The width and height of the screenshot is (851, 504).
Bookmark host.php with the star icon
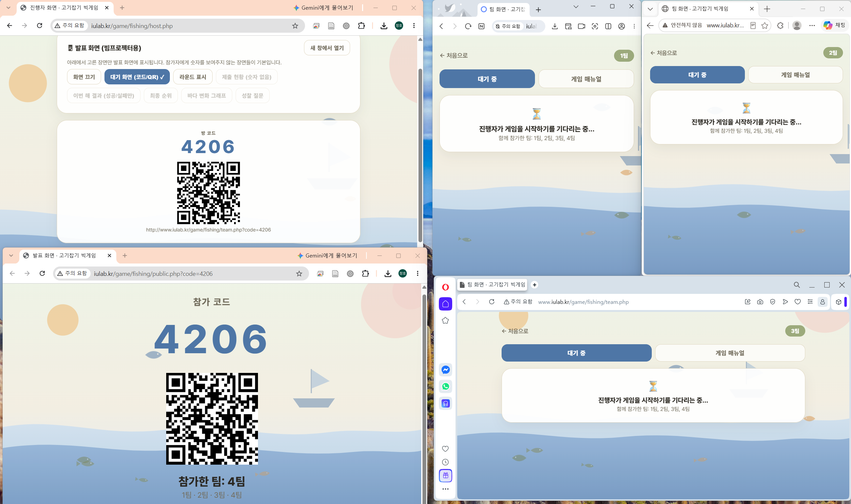295,26
